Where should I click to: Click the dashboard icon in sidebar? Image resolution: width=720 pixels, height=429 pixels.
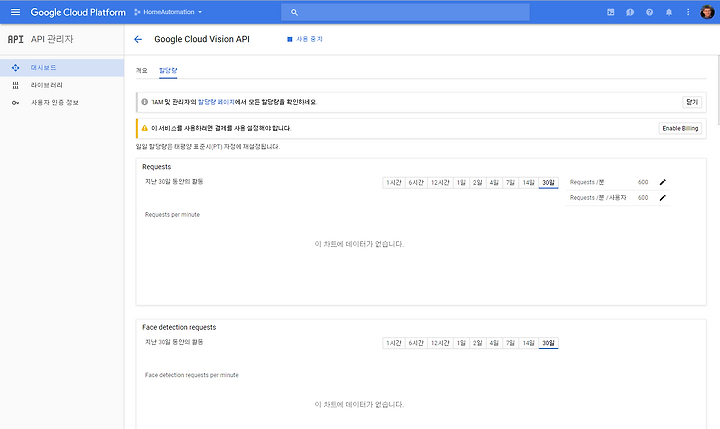16,68
